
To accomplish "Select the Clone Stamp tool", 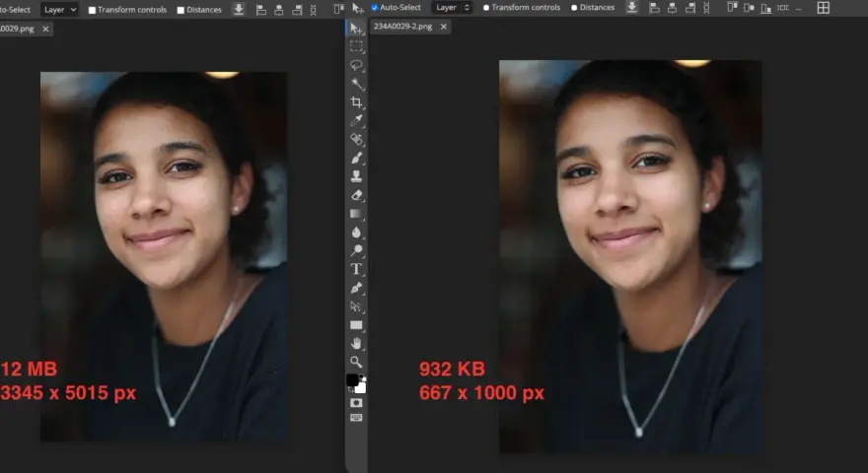I will point(356,176).
